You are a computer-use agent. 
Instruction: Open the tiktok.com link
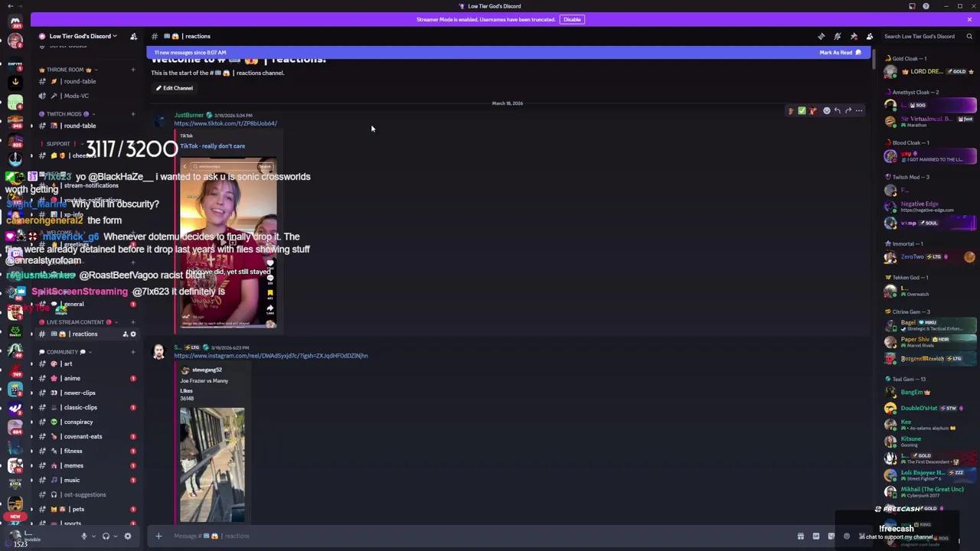click(225, 123)
